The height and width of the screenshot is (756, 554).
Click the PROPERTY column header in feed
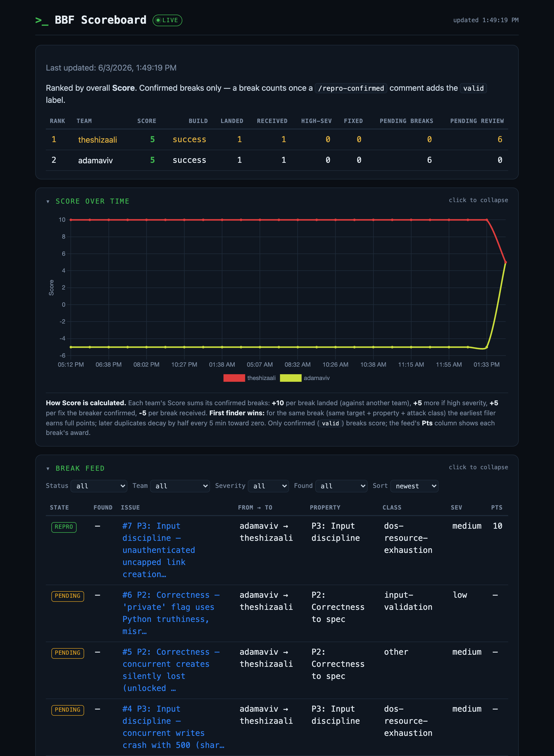click(x=325, y=507)
